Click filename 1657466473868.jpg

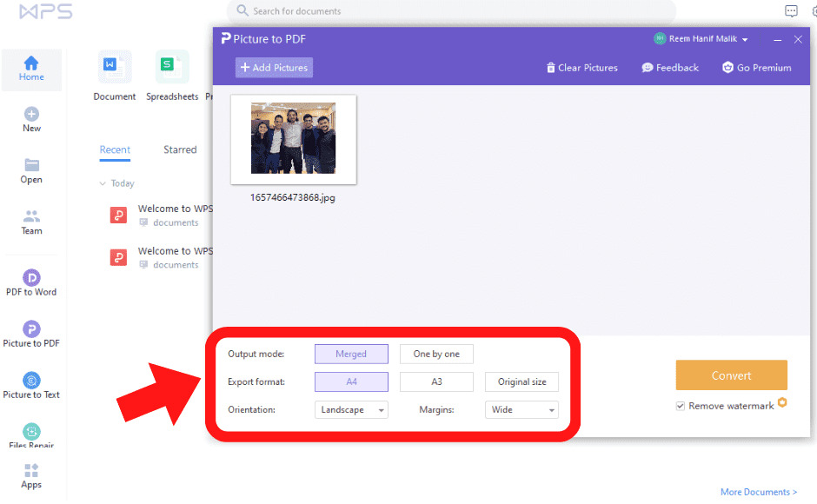[x=293, y=197]
